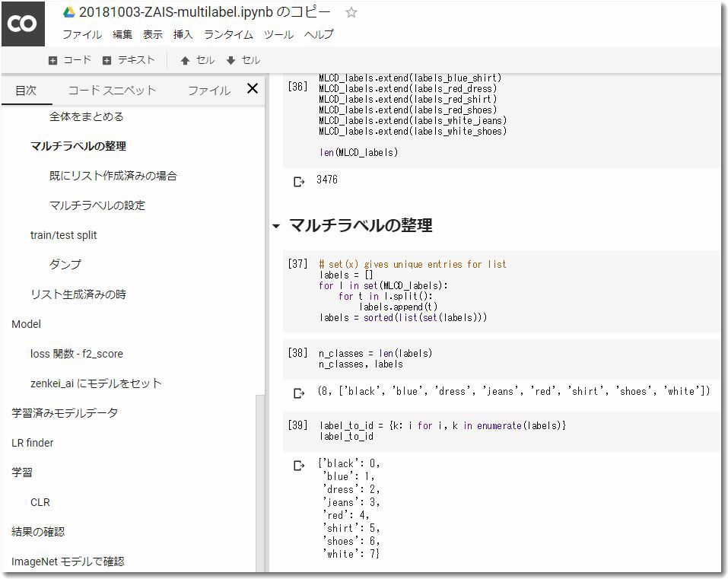Collapse the マルチラベルの整理 section heading
This screenshot has height=579, width=728.
(275, 226)
